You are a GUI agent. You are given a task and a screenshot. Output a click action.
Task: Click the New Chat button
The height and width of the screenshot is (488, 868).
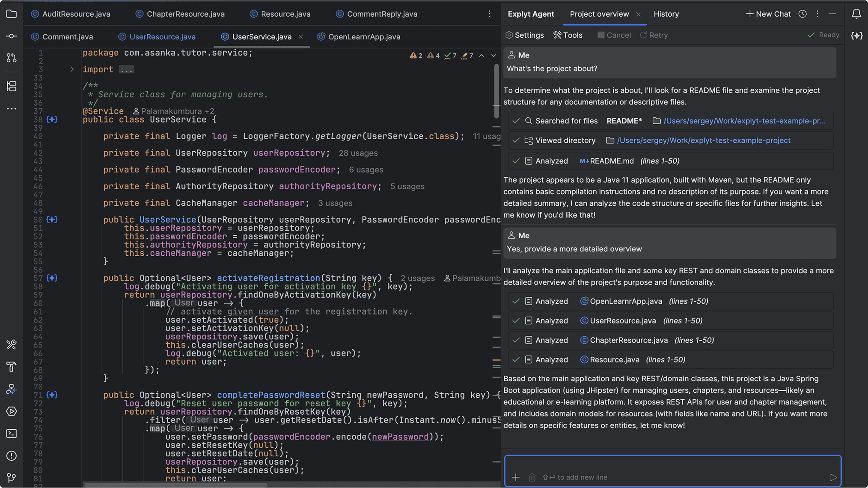pos(768,14)
